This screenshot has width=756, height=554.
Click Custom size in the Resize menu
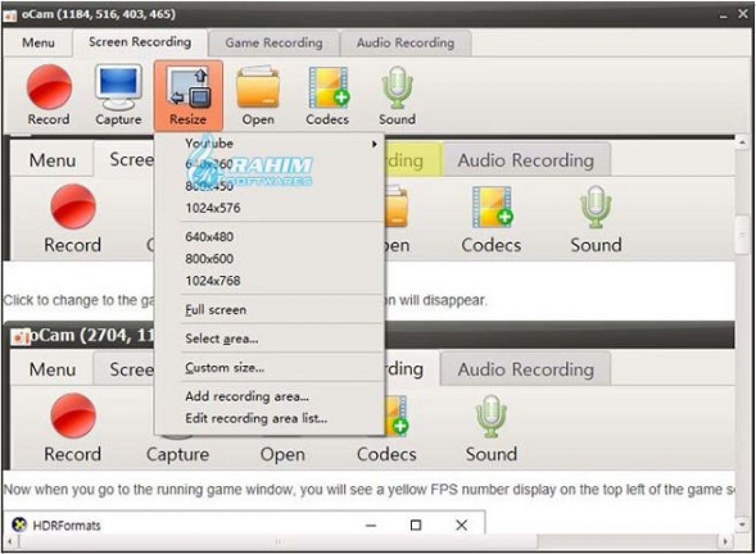tap(225, 367)
